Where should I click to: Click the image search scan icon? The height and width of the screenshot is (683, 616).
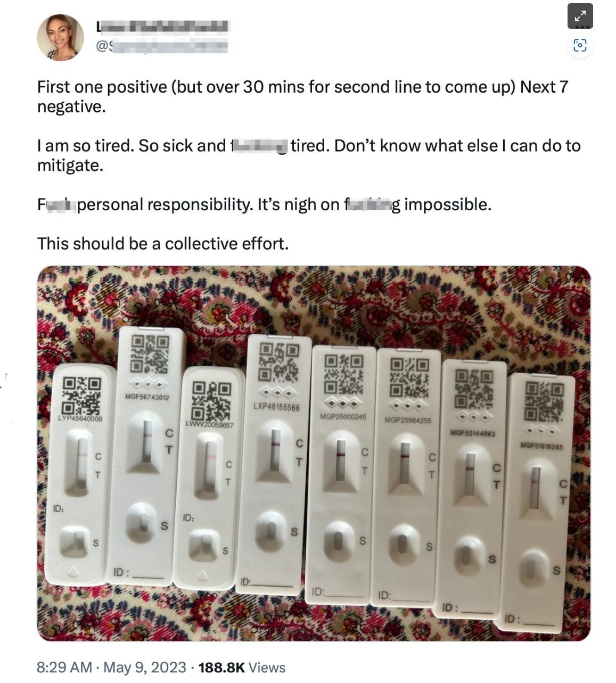click(580, 45)
